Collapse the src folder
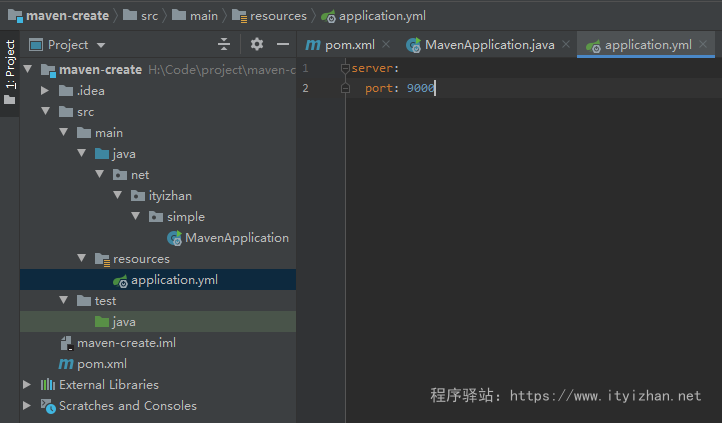 pyautogui.click(x=46, y=111)
